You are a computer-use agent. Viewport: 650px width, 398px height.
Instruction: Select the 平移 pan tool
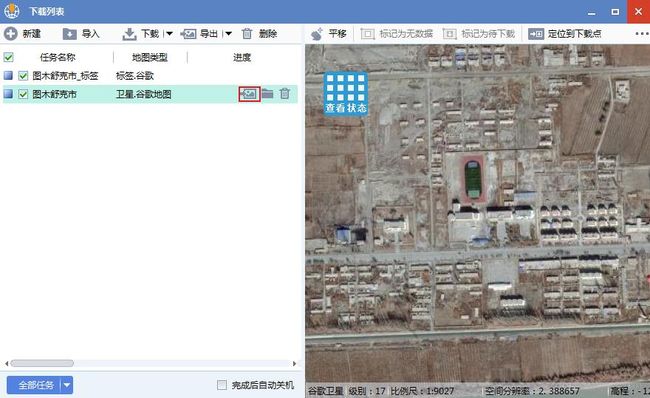(x=329, y=34)
